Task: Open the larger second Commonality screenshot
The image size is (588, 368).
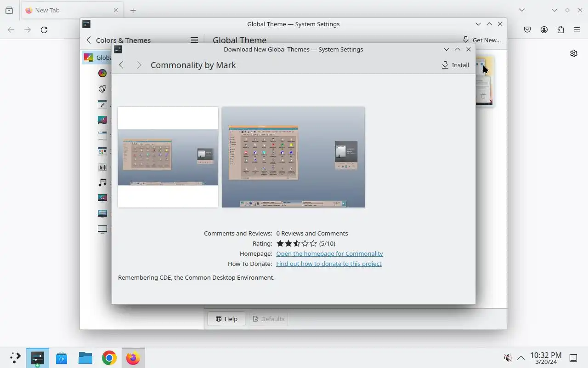Action: (x=293, y=157)
